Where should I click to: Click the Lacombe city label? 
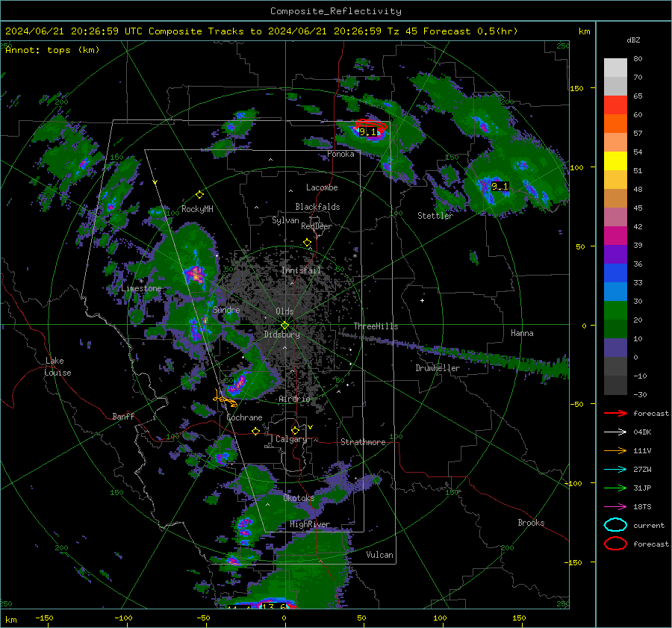322,187
